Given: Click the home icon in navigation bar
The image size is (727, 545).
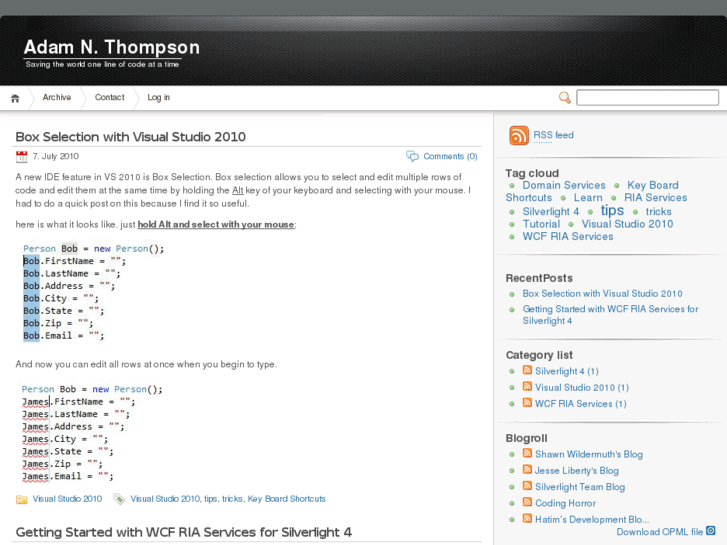Looking at the screenshot, I should [x=15, y=98].
